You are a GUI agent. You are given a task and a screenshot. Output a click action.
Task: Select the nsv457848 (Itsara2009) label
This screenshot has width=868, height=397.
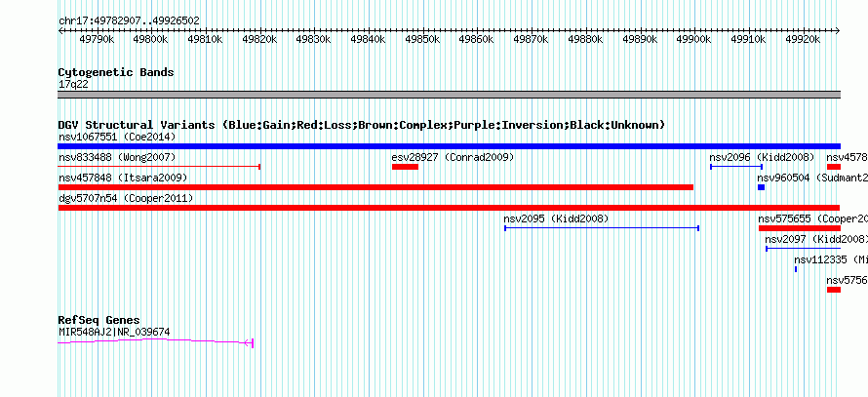[122, 178]
